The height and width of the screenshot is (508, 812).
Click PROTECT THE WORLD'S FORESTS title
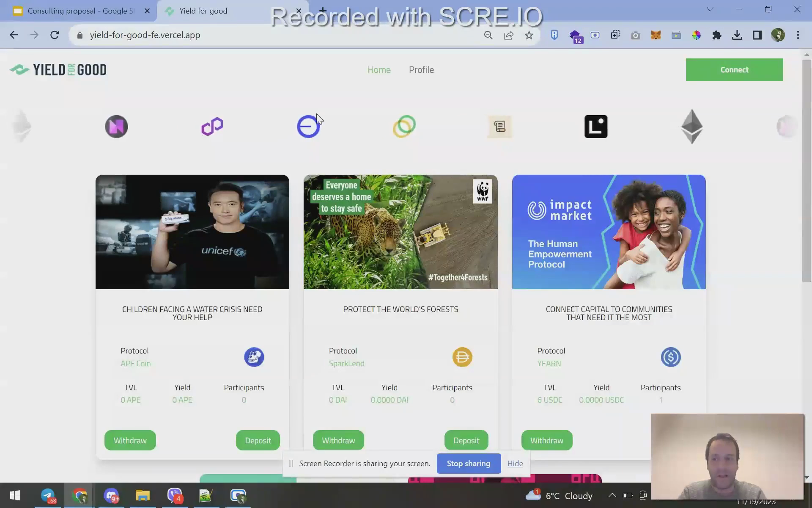[x=401, y=309]
